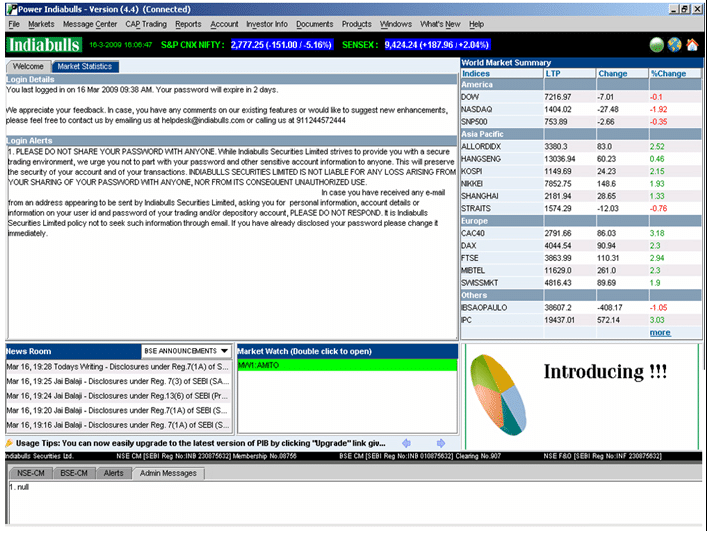Click the 'more' link in World Market Summary
This screenshot has width=707, height=540.
tap(660, 332)
